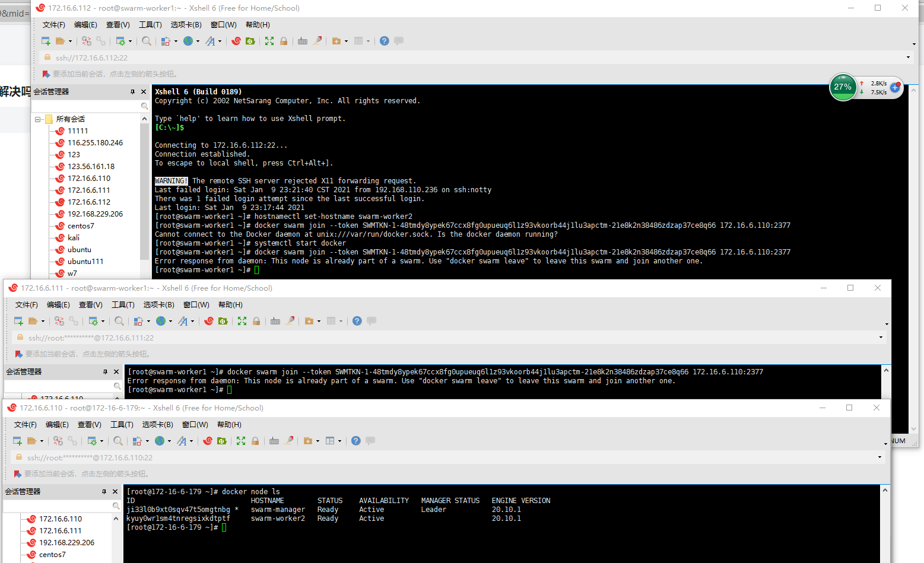Click the Find magnifier icon in 172.16.6.112 window
This screenshot has height=563, width=924.
coord(147,41)
